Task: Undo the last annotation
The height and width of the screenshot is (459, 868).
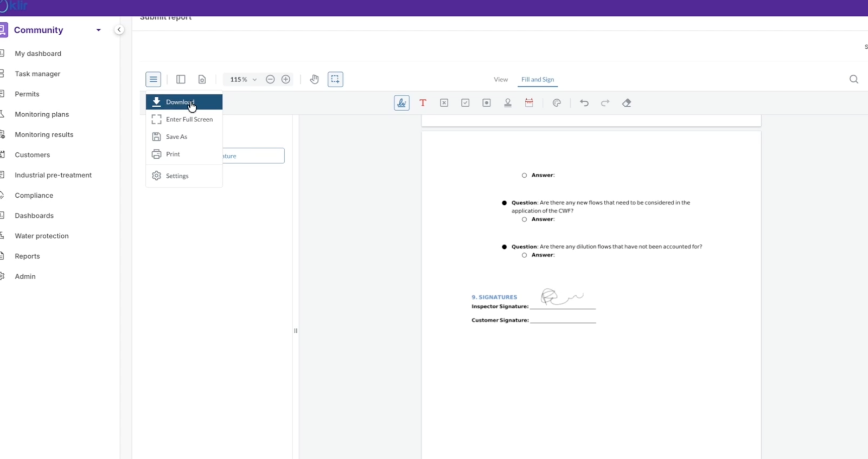Action: pos(584,103)
